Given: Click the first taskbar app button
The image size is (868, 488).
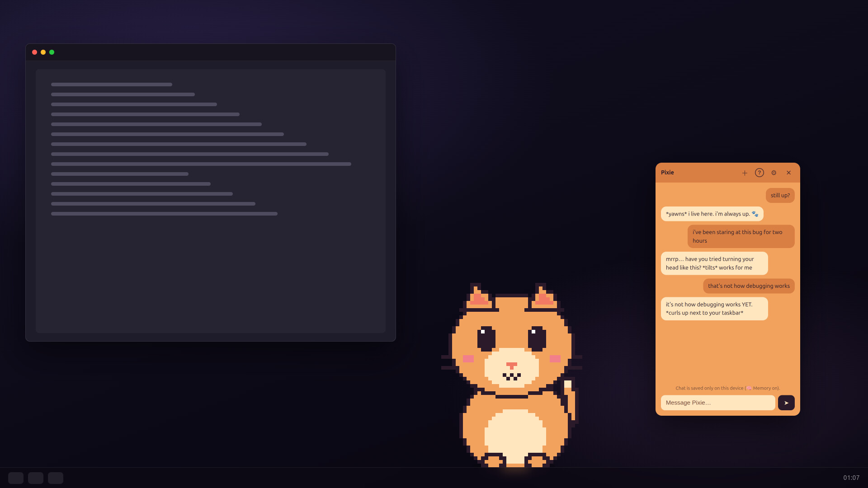Looking at the screenshot, I should pyautogui.click(x=16, y=478).
